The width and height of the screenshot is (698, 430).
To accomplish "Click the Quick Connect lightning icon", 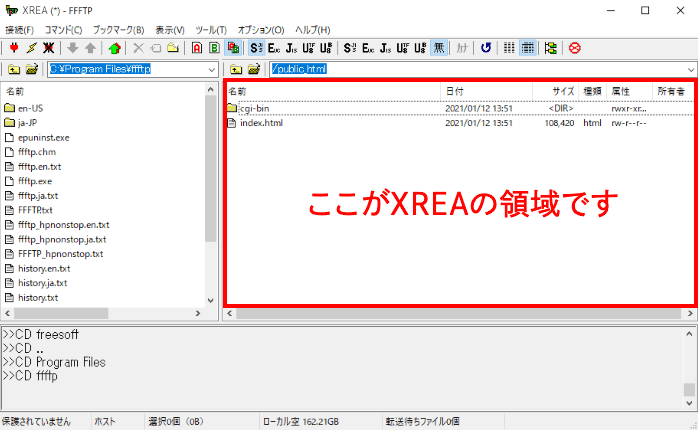I will [31, 47].
